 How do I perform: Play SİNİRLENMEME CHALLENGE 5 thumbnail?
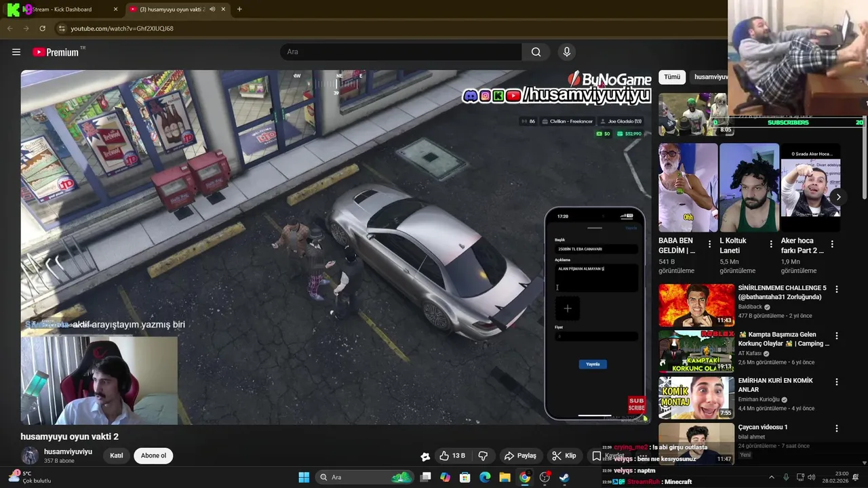(x=696, y=305)
